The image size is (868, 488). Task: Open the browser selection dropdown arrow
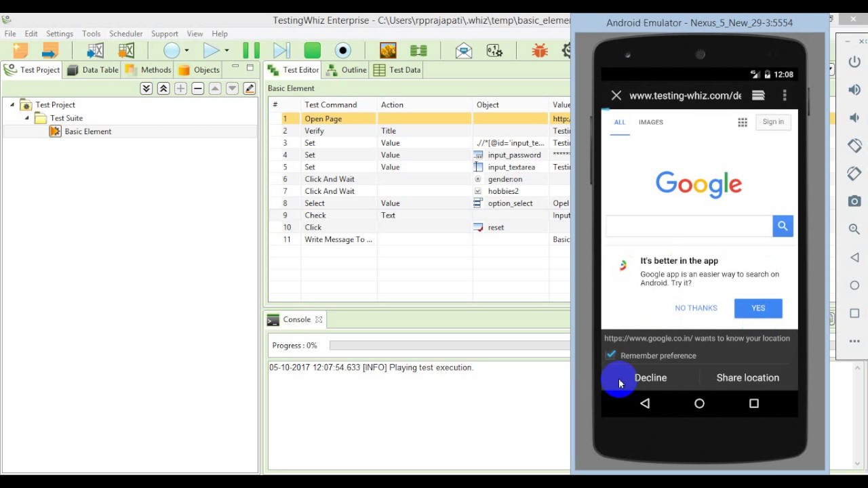(186, 51)
